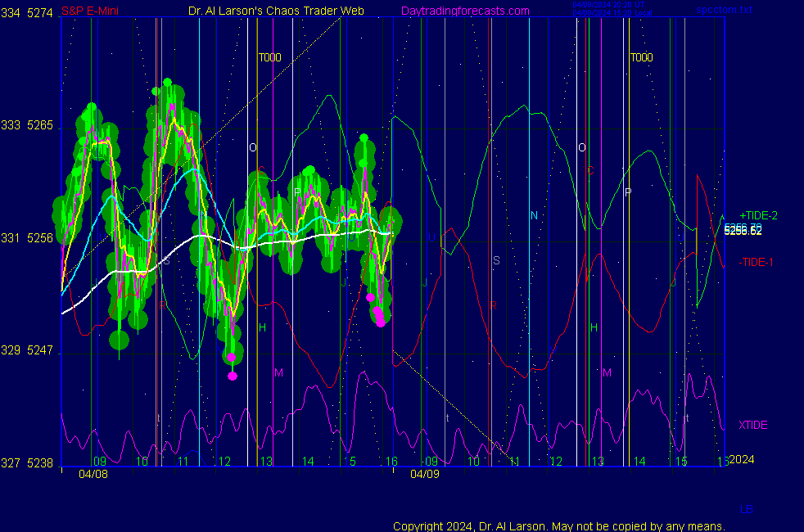Click the lowest magenta dot under the 04/08 candles
The image size is (804, 532).
pos(233,376)
